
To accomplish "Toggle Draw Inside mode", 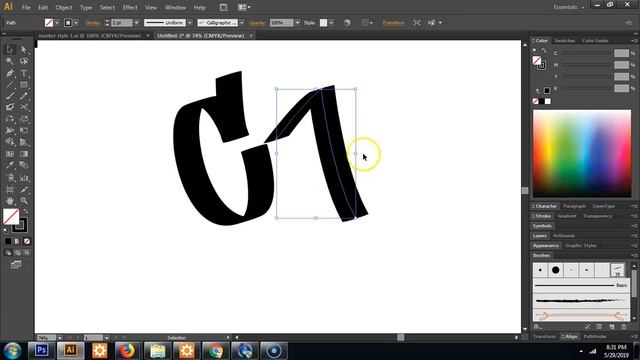I will click(x=27, y=253).
